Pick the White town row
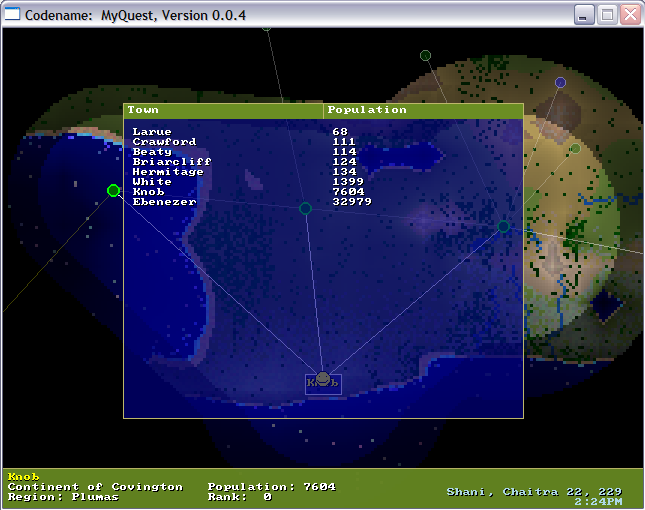 coord(152,182)
